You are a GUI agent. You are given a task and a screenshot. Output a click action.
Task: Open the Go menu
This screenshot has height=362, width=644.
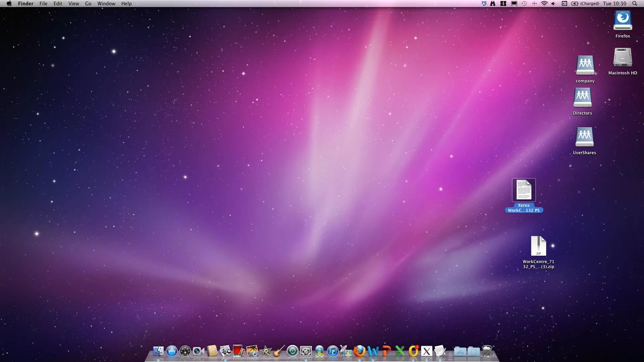pyautogui.click(x=88, y=4)
